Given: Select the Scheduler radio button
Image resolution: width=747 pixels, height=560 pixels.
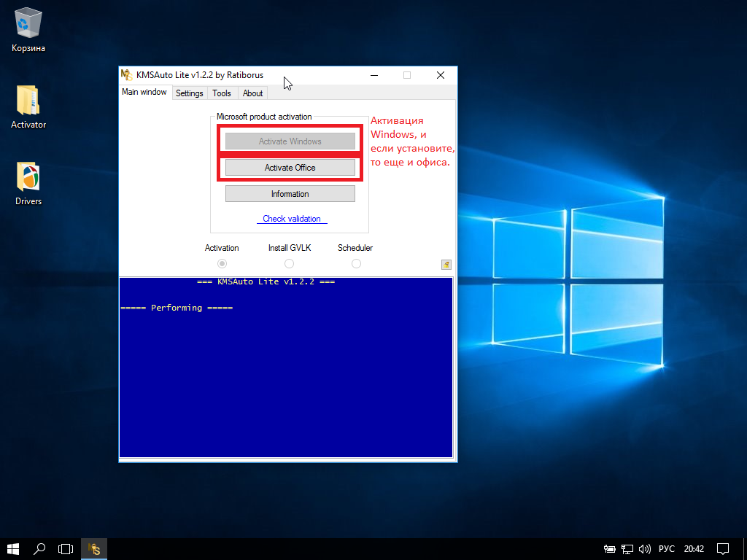Looking at the screenshot, I should click(x=356, y=263).
